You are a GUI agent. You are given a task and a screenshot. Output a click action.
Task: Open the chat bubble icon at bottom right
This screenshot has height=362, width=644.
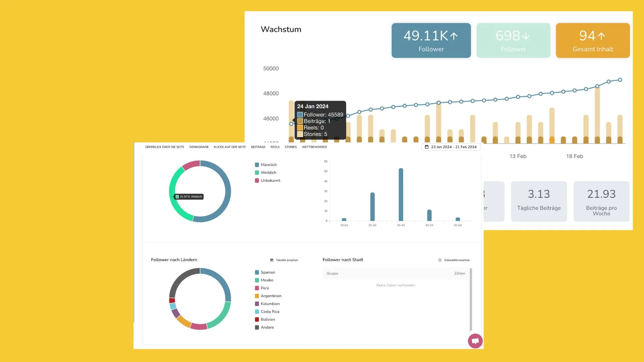click(x=475, y=341)
